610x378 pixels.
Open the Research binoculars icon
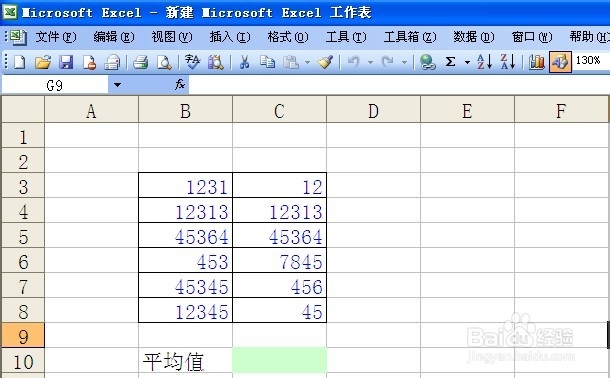pyautogui.click(x=216, y=62)
